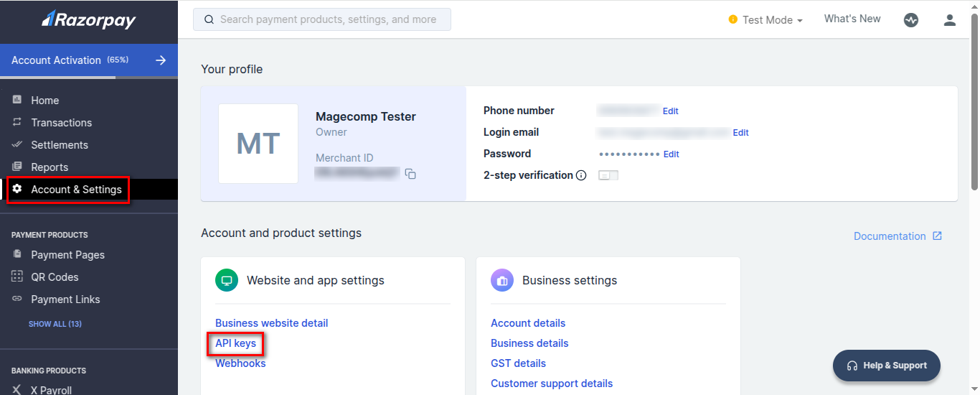The height and width of the screenshot is (395, 980).
Task: Click the search payment products field
Action: (x=322, y=19)
